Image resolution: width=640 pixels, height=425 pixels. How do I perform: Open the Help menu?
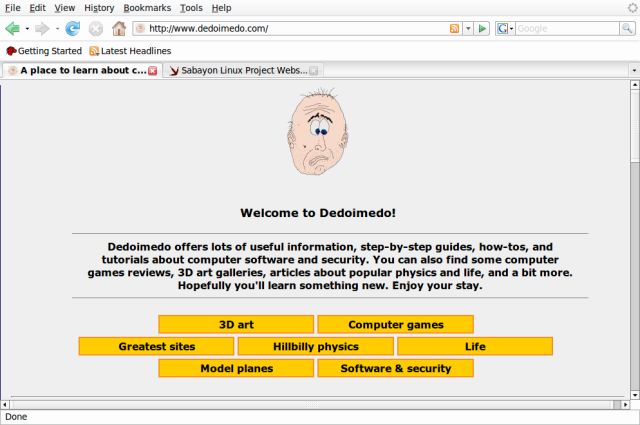tap(222, 8)
